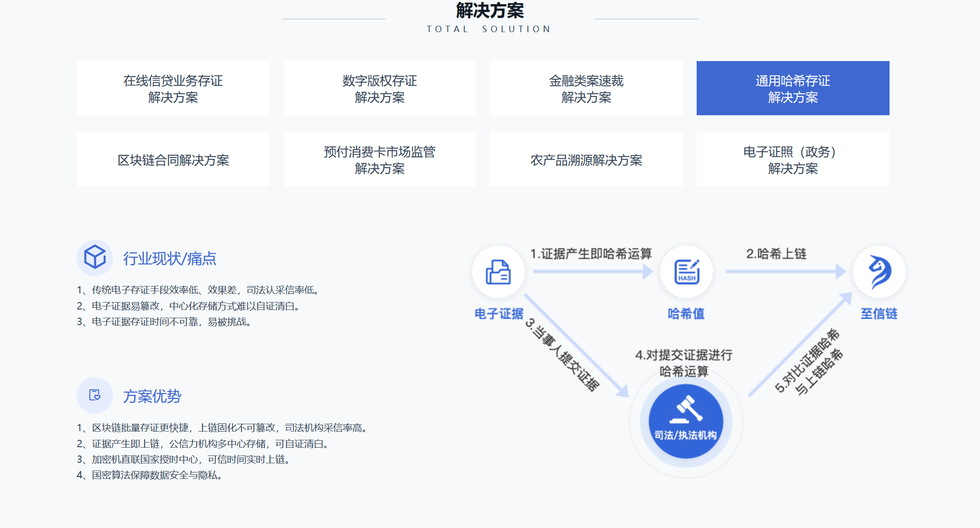Image resolution: width=980 pixels, height=528 pixels.
Task: Click the 电子证据 document icon
Action: click(x=498, y=272)
